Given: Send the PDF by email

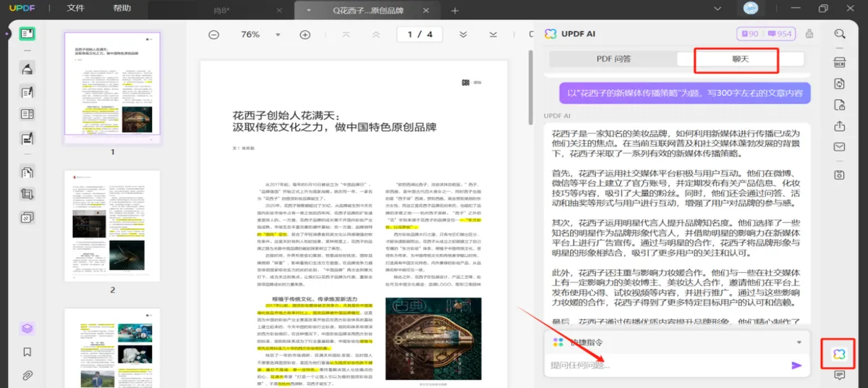Looking at the screenshot, I should pyautogui.click(x=840, y=147).
